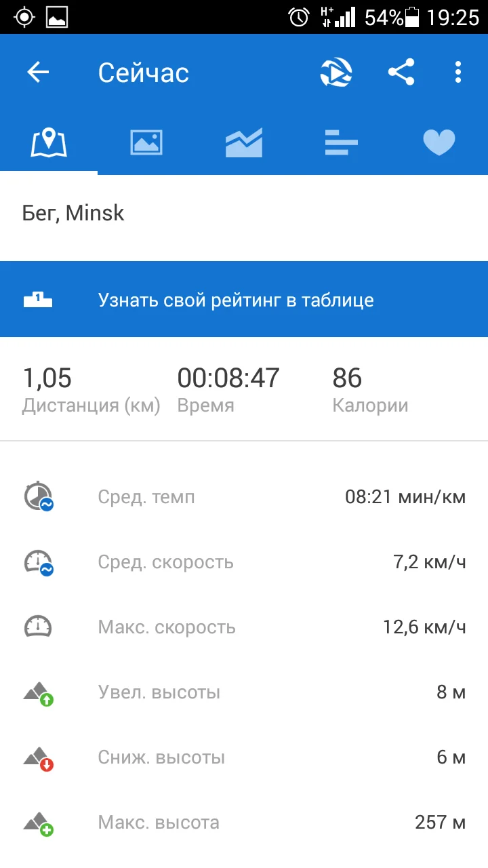Tap the average speed gauge icon
This screenshot has width=488, height=868.
coord(39,562)
